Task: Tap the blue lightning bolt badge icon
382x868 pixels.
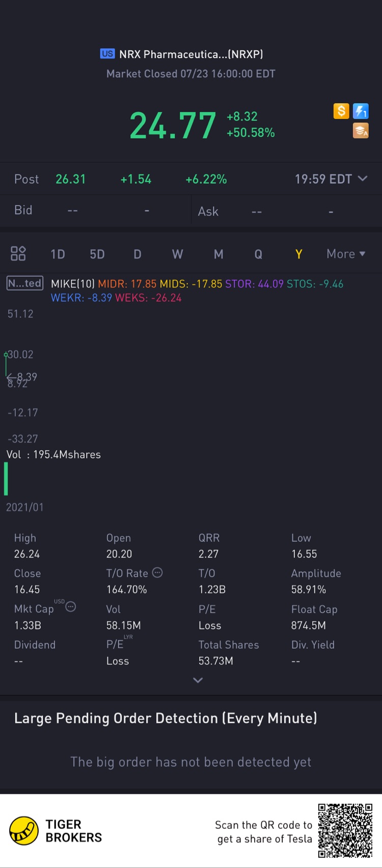Action: 361,111
